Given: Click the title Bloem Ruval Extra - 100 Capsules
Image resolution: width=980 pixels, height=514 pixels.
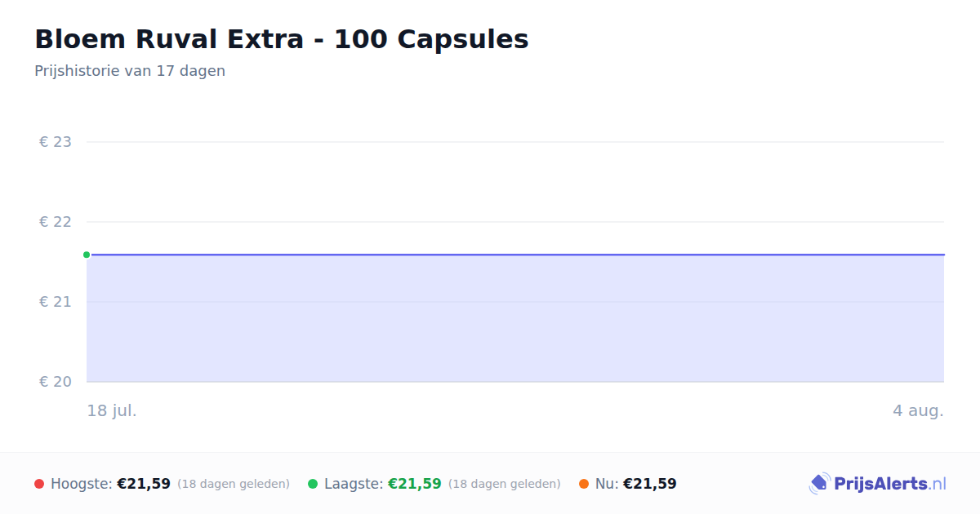Looking at the screenshot, I should click(282, 39).
